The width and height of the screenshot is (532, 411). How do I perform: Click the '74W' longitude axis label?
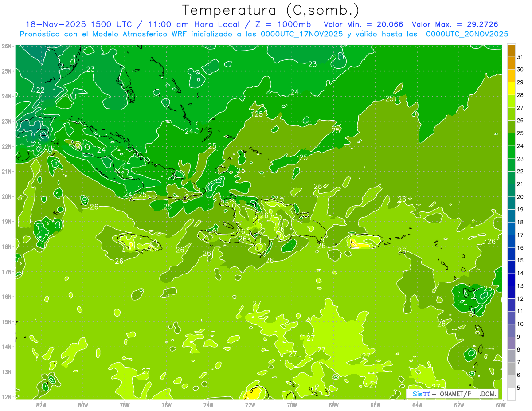click(208, 405)
